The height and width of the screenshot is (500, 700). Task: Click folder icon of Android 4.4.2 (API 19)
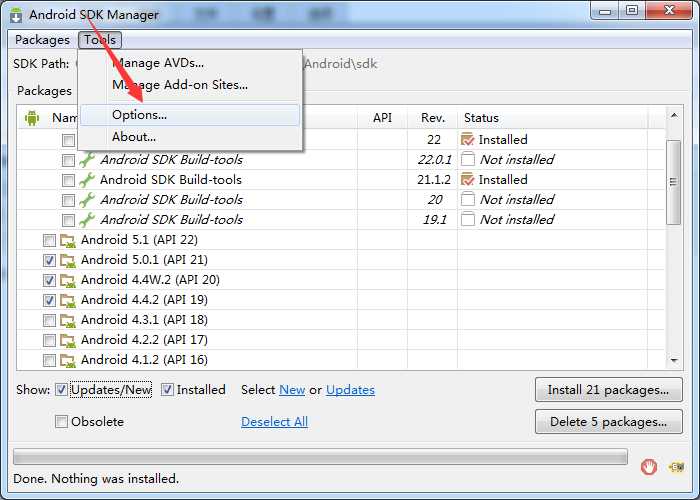(x=68, y=300)
